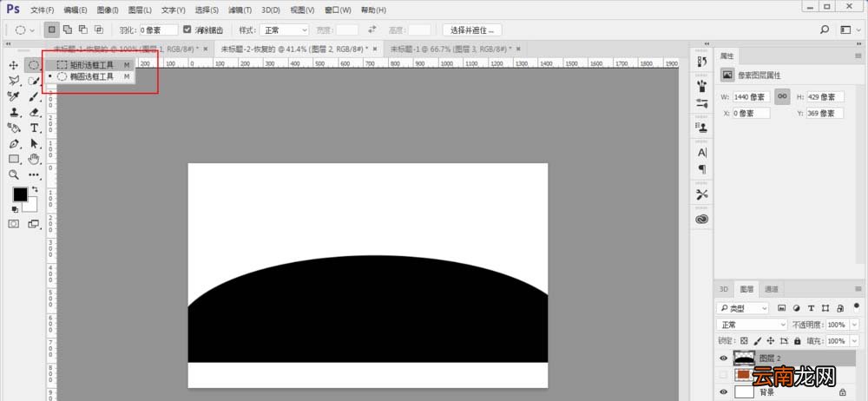Open the 图像(I) menu
The width and height of the screenshot is (868, 401).
coord(108,10)
